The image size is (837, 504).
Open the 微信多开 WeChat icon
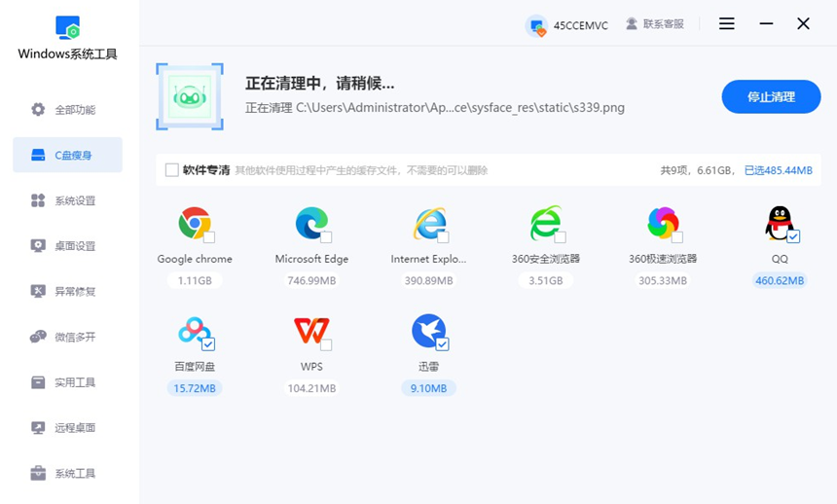tap(38, 337)
